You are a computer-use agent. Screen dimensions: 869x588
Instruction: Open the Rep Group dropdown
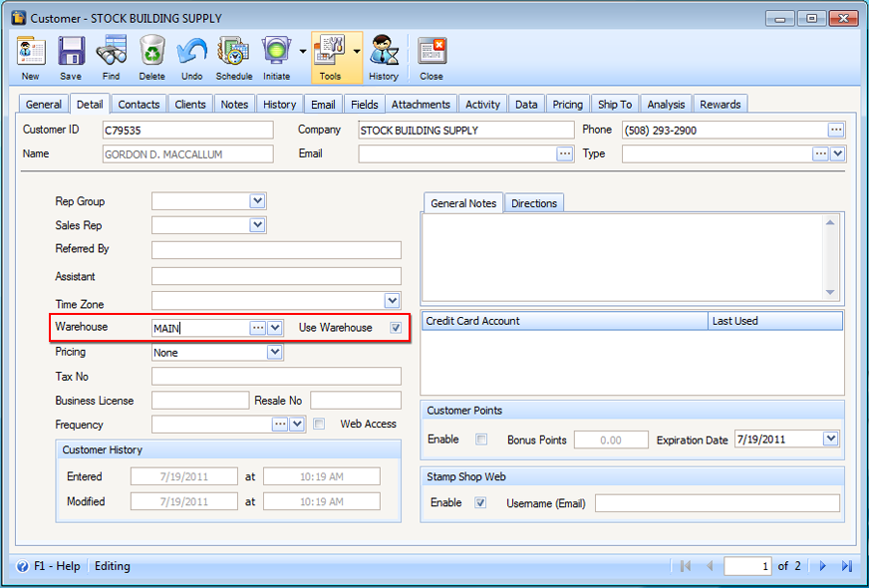(257, 201)
